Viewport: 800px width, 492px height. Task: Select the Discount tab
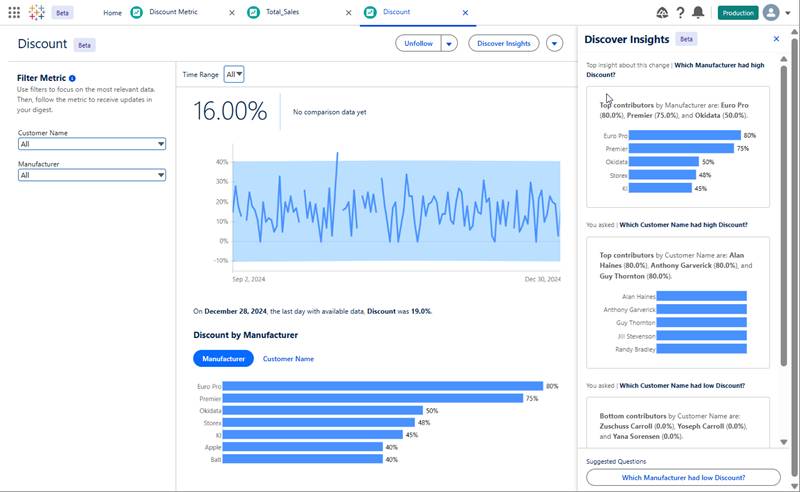(396, 12)
